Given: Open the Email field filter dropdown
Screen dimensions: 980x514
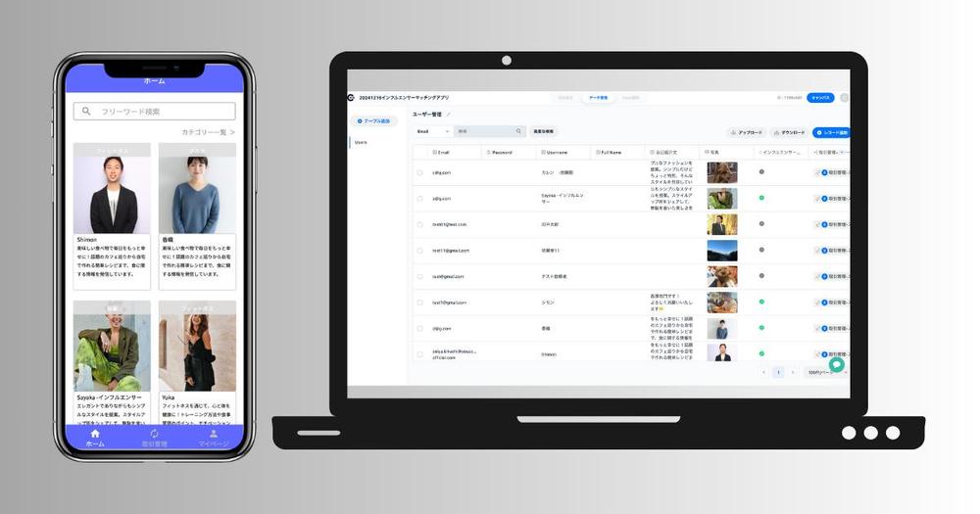Looking at the screenshot, I should click(433, 131).
